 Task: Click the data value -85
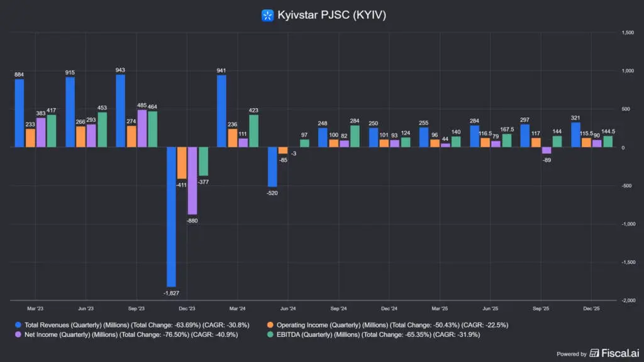(283, 160)
